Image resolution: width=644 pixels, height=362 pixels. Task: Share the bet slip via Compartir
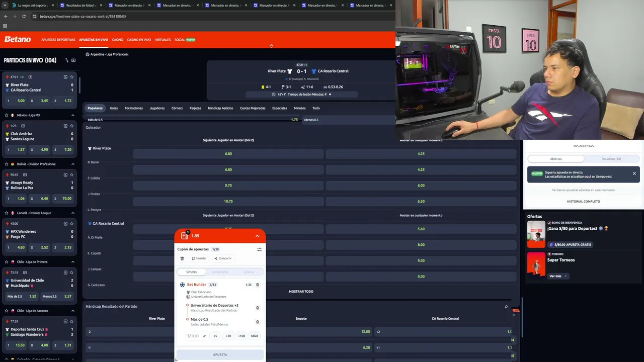(x=223, y=258)
